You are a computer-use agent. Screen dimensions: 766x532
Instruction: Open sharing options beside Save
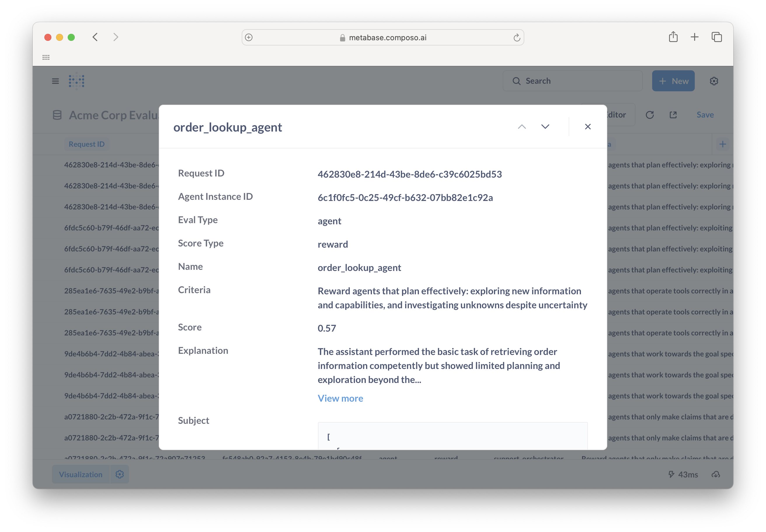pyautogui.click(x=673, y=115)
